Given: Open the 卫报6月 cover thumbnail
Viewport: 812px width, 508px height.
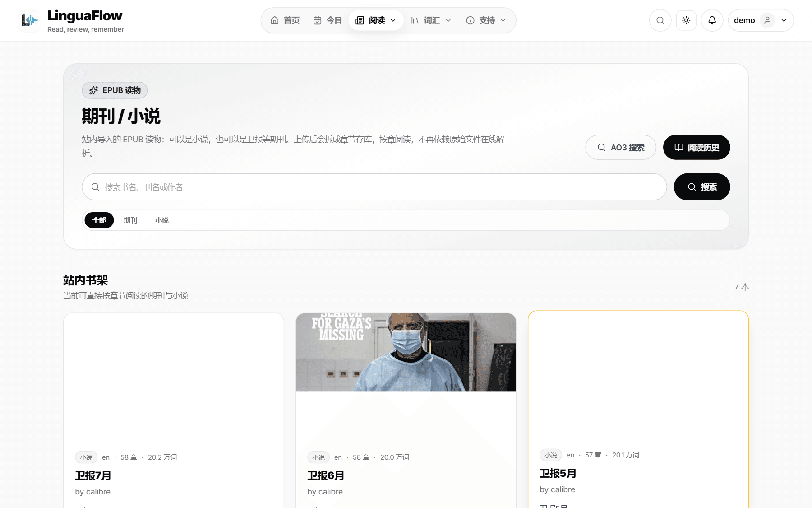Looking at the screenshot, I should (406, 352).
